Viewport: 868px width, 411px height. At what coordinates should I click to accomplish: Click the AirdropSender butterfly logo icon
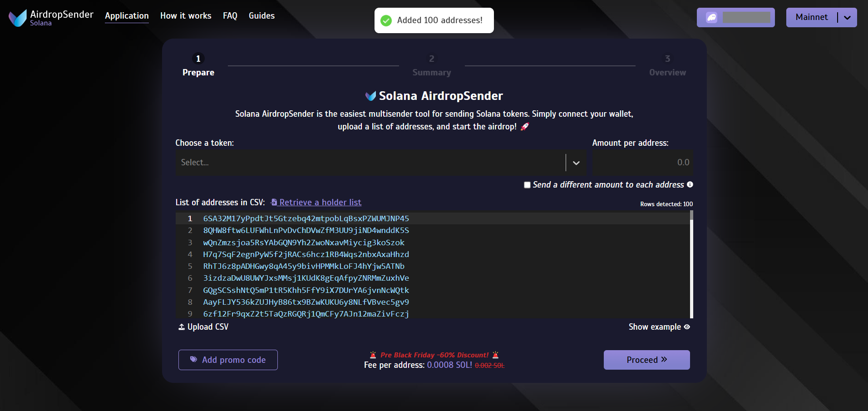[x=18, y=18]
